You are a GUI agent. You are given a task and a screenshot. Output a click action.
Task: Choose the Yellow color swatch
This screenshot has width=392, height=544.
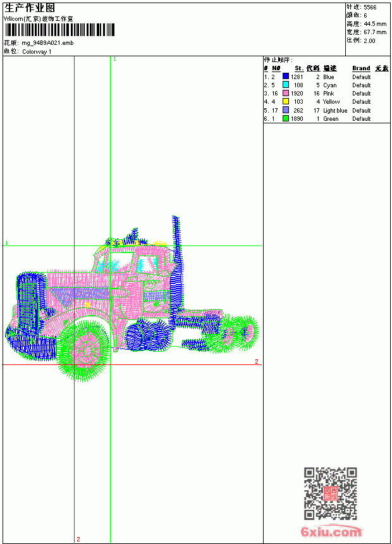point(286,101)
